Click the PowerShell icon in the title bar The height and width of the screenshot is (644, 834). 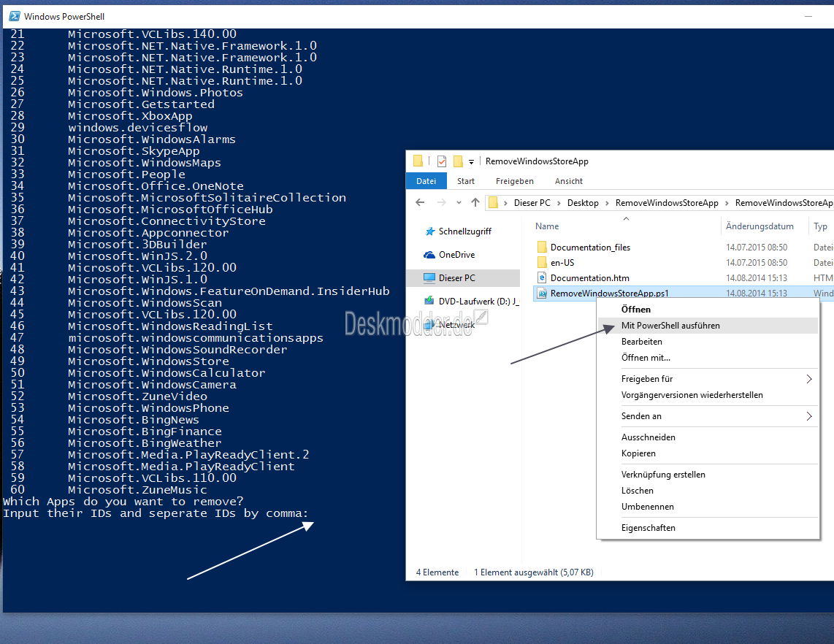coord(15,17)
